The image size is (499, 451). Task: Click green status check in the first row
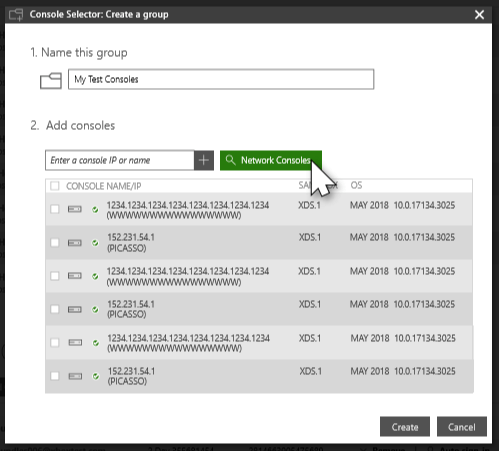point(95,209)
